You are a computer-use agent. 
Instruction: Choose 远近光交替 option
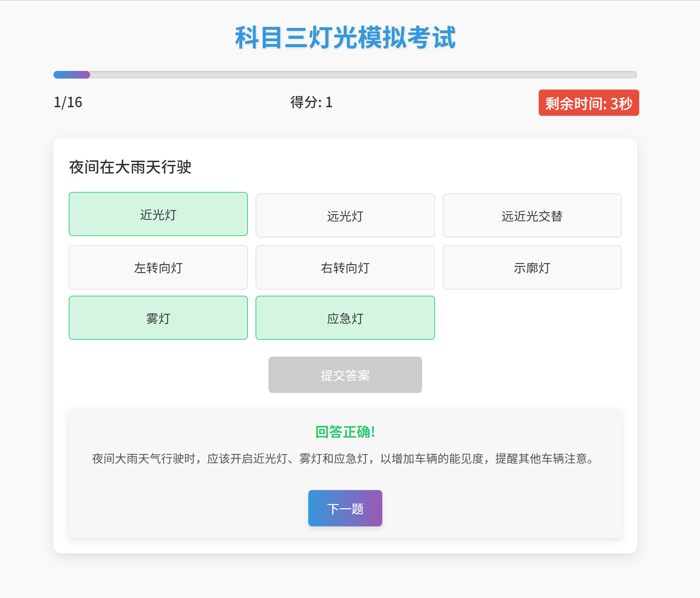coord(532,216)
